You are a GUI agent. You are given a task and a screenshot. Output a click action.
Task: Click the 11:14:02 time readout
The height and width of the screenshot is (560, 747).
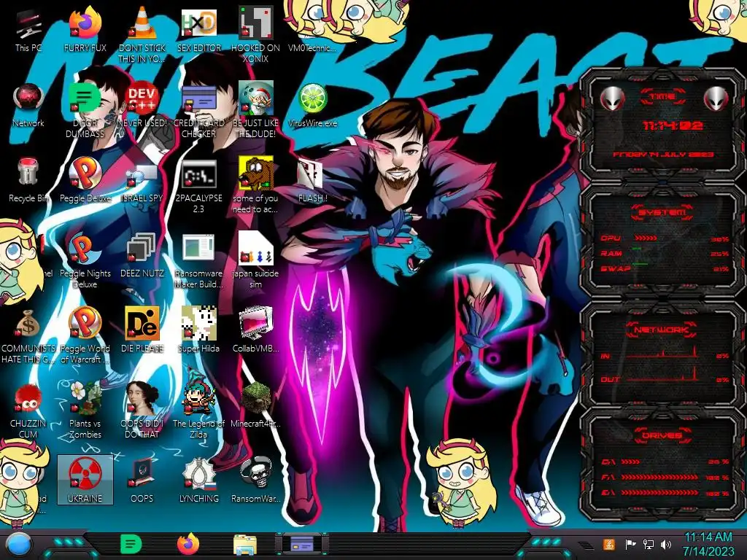(672, 125)
